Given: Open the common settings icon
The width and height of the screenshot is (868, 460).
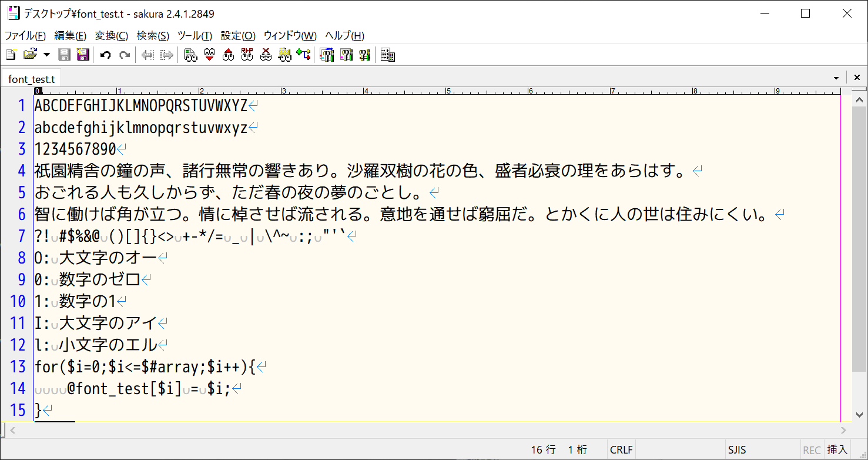Looking at the screenshot, I should 365,55.
